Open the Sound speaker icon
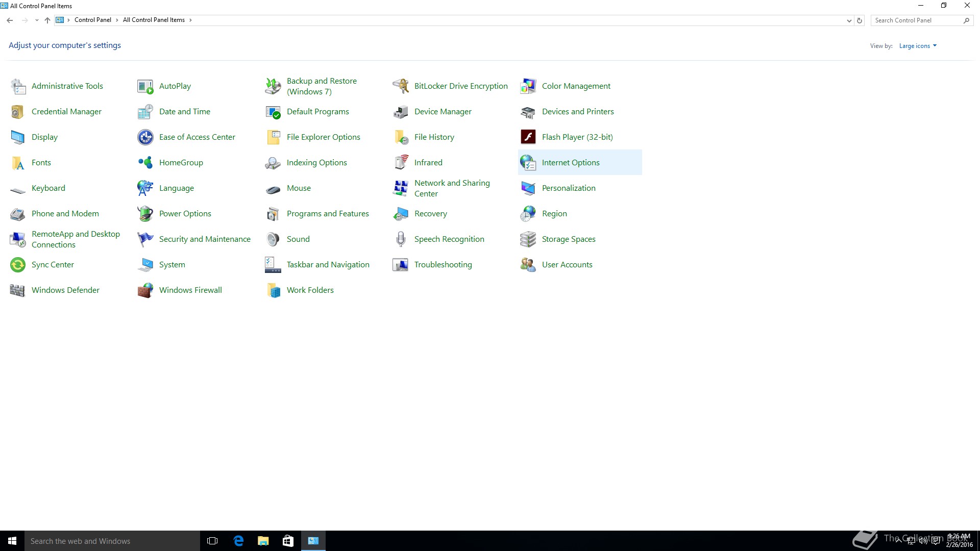The height and width of the screenshot is (551, 980). click(273, 239)
